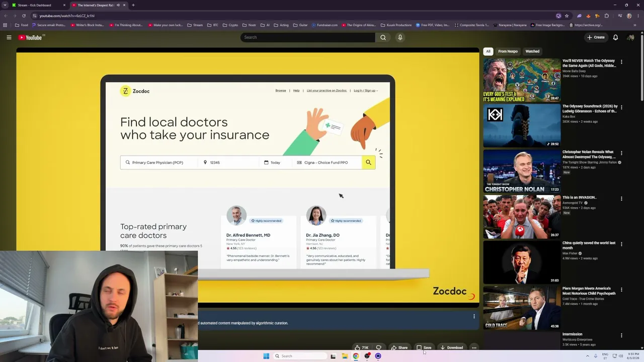Click the Create button

596,37
